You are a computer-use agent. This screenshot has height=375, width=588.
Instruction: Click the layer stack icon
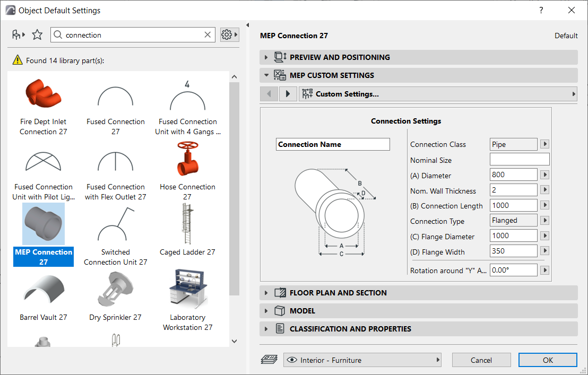[x=269, y=360]
